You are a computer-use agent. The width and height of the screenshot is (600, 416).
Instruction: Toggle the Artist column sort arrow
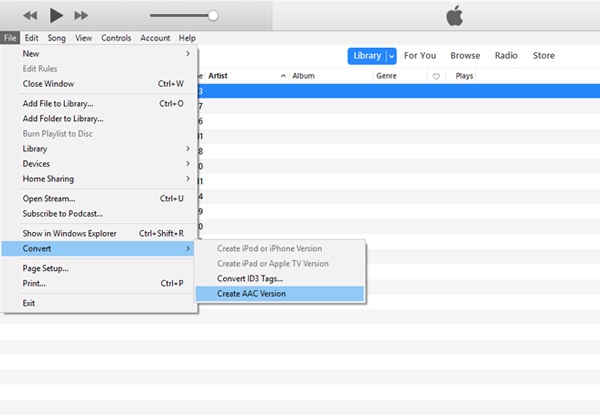283,76
